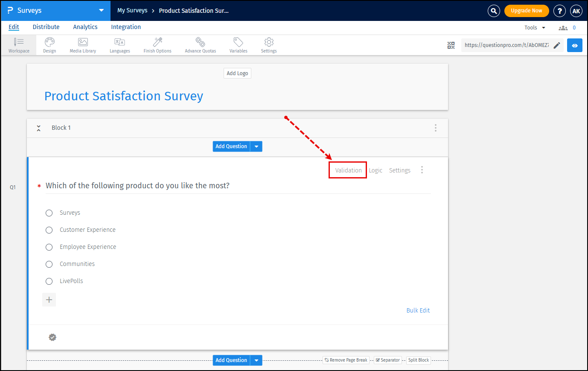Select LivePolls as the answer
The image size is (588, 371).
[x=49, y=281]
